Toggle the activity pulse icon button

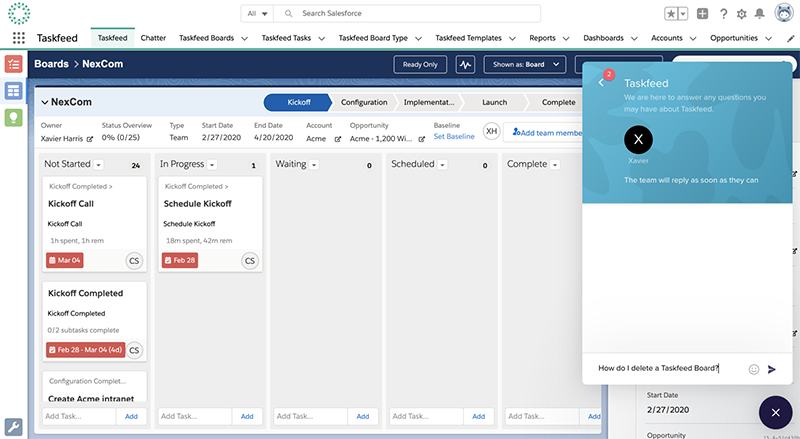465,65
